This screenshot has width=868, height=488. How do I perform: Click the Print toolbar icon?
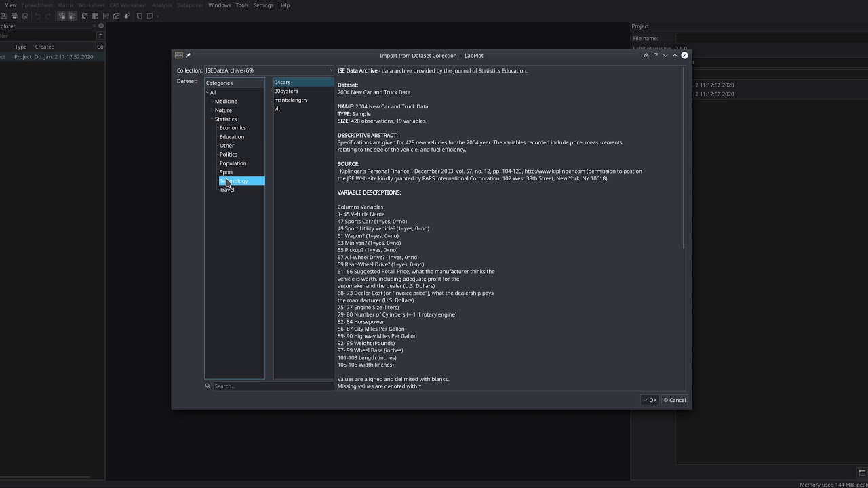pos(14,16)
